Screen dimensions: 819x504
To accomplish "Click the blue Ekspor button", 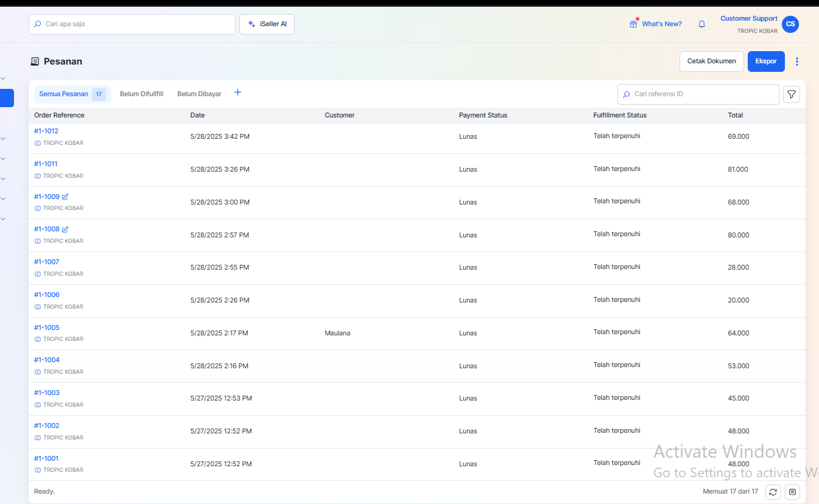I will pyautogui.click(x=765, y=61).
